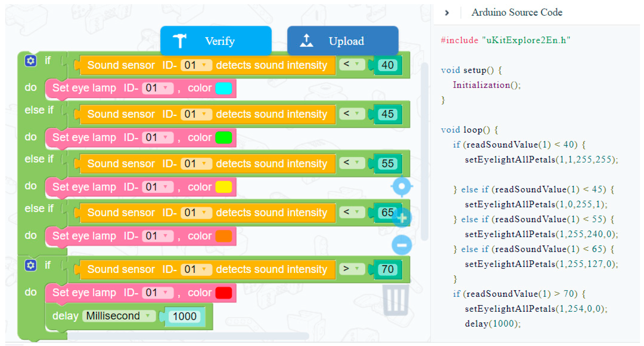Click the gear icon on first if block

[x=31, y=61]
